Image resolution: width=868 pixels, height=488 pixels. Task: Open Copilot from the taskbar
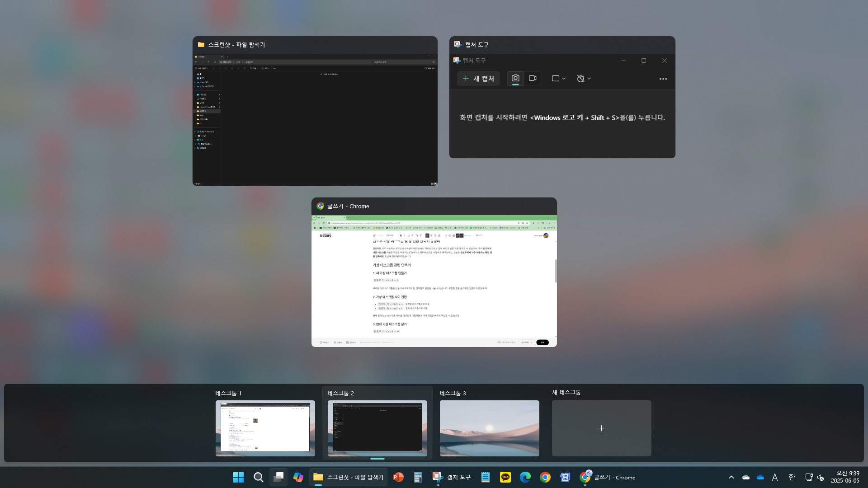pyautogui.click(x=298, y=477)
